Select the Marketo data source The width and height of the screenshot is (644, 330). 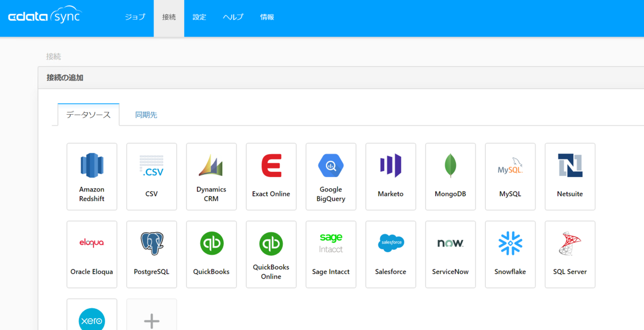point(391,177)
